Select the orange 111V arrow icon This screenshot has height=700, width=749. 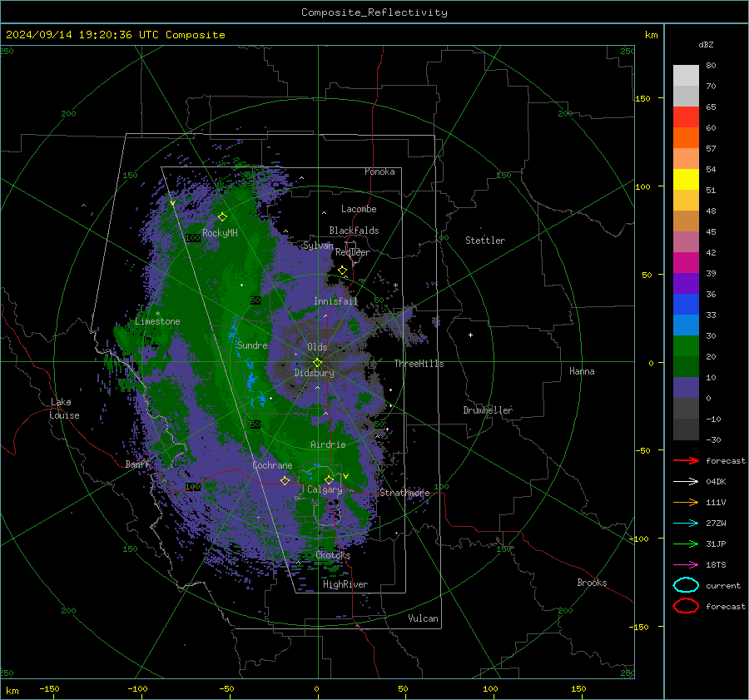[x=686, y=502]
